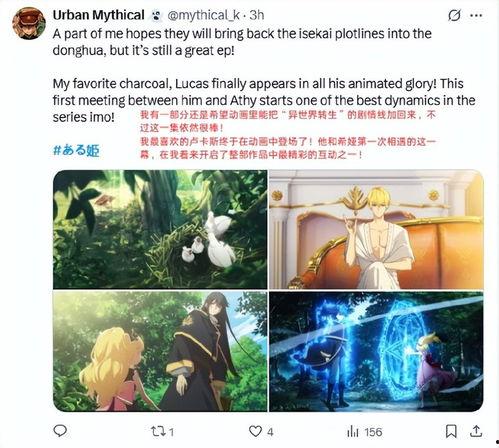Screen dimensions: 499x448
Task: Click the retweet count number 1
Action: coord(171,432)
